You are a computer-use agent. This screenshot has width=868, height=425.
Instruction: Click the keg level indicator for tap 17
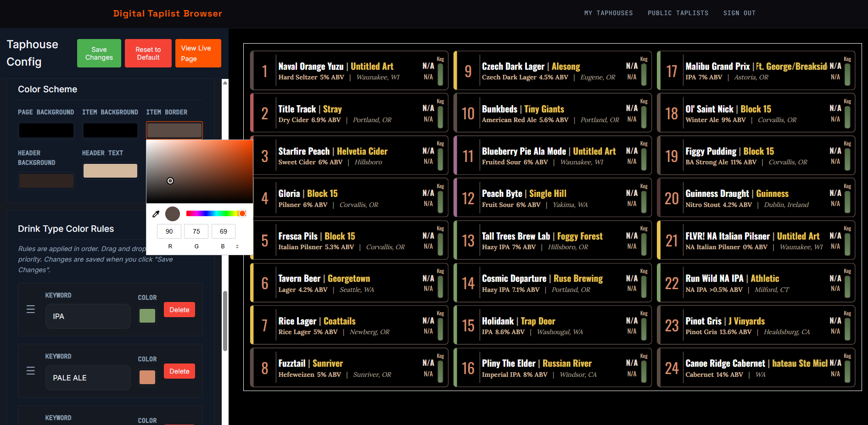[847, 74]
